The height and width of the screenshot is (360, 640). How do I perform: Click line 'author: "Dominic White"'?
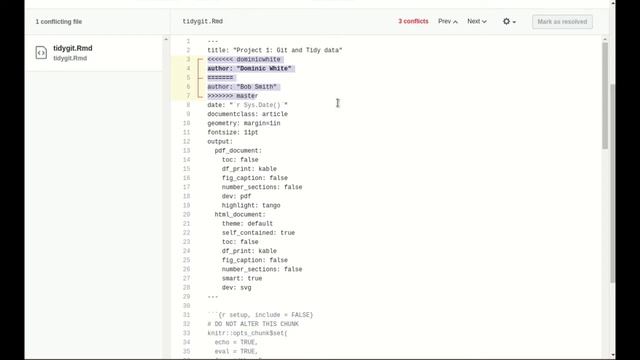click(249, 69)
